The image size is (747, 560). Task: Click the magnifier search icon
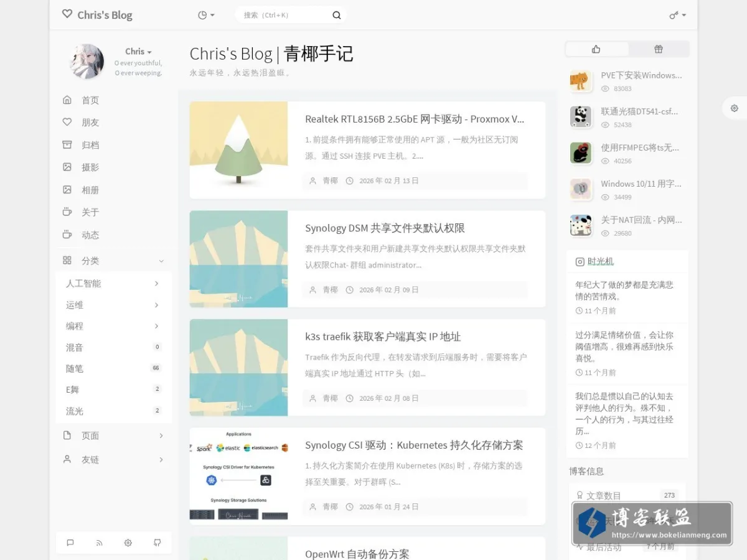337,15
